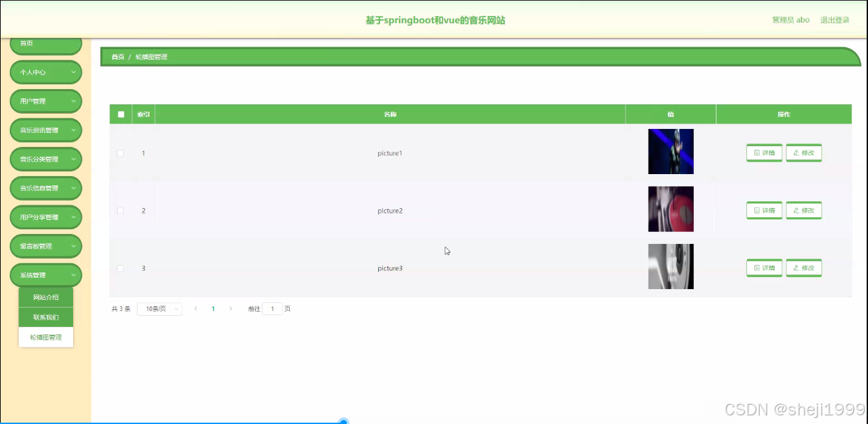Open 联系我们 in the submenu
The height and width of the screenshot is (424, 868).
point(45,317)
